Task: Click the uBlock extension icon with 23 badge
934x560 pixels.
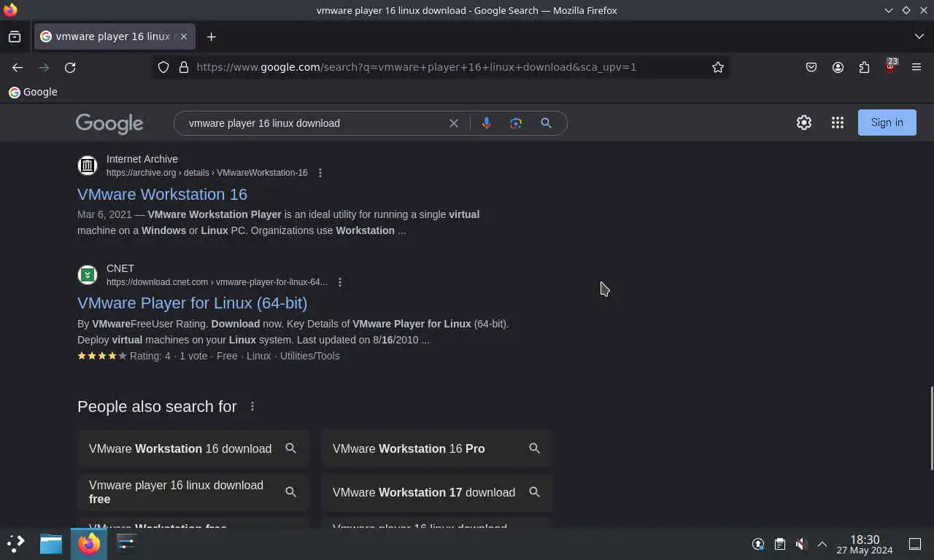Action: (x=890, y=67)
